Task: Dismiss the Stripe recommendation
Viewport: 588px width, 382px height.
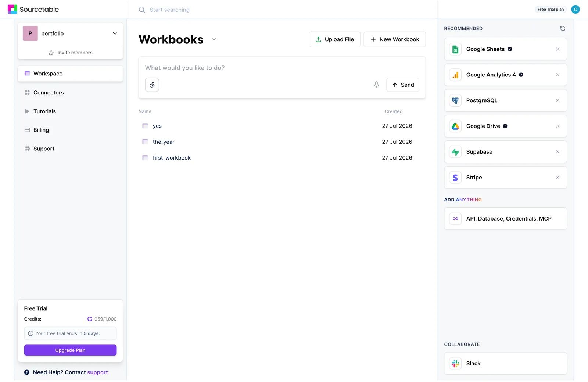Action: pos(557,178)
